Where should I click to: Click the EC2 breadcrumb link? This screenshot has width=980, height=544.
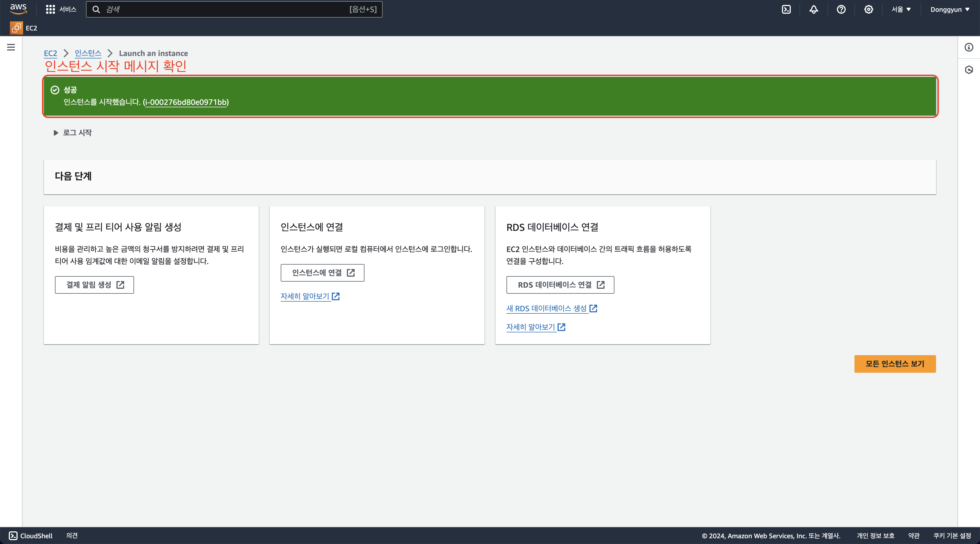(x=50, y=53)
